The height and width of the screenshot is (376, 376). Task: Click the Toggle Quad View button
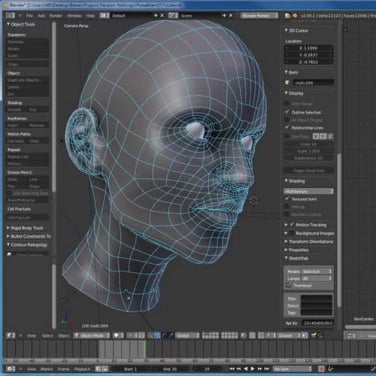309,170
